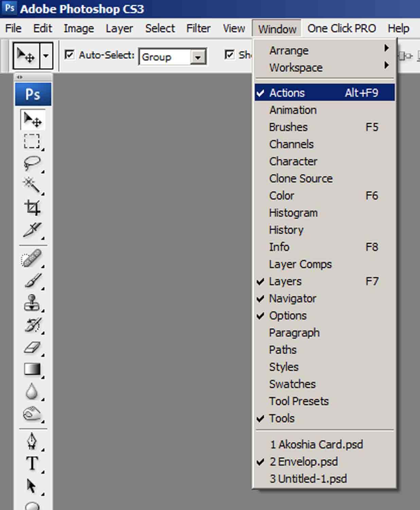
Task: Hide the Layers panel via Window menu
Action: coord(285,282)
